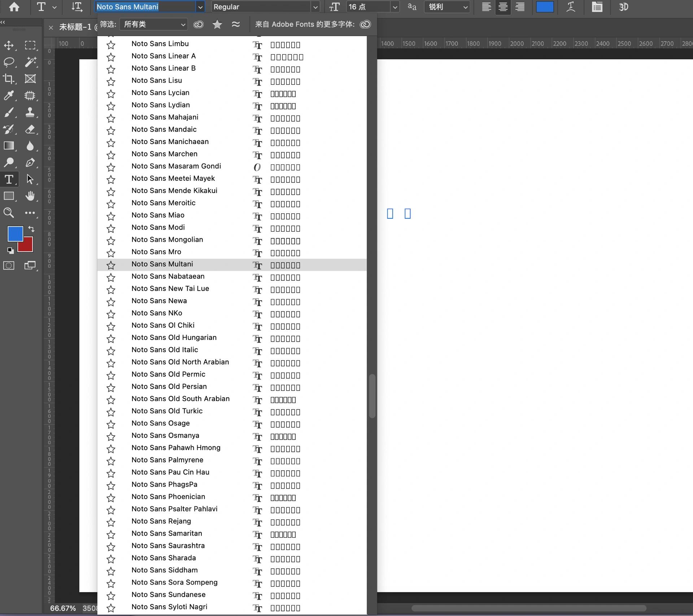Select the Eyedropper tool
693x616 pixels.
coord(9,95)
